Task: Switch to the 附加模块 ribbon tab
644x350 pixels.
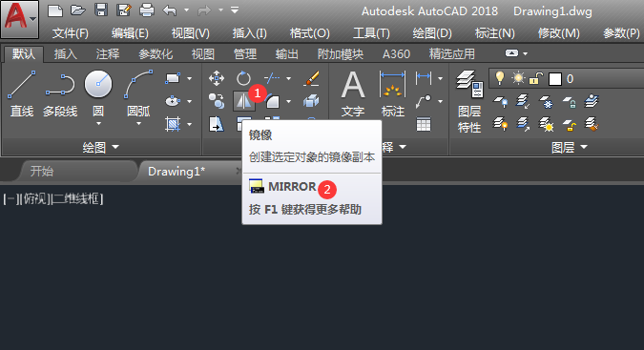Action: 340,53
